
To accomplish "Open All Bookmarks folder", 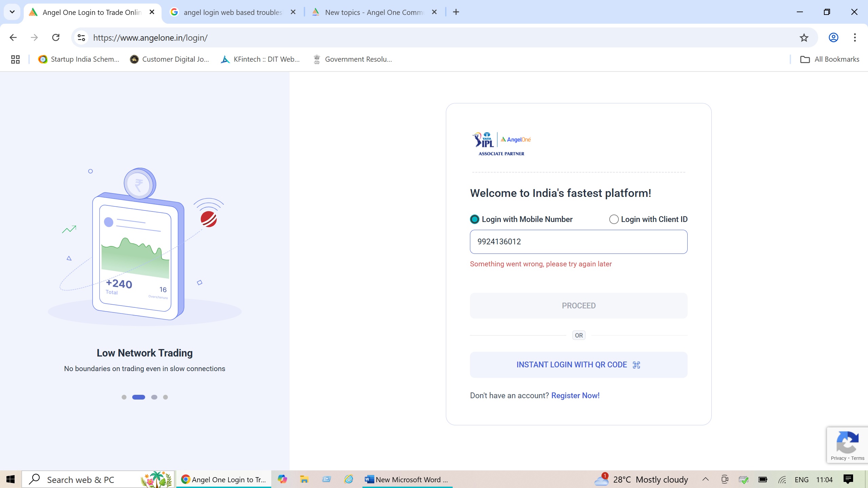I will point(829,59).
